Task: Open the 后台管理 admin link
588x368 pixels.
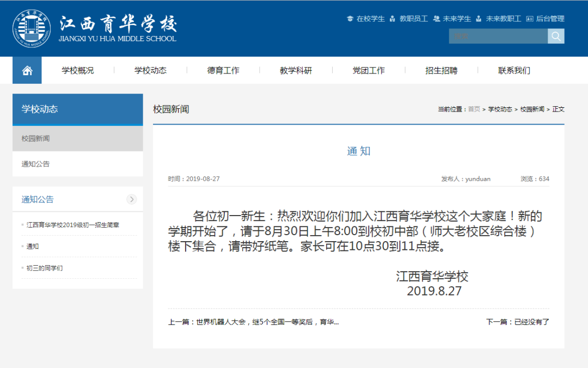Action: tap(550, 19)
